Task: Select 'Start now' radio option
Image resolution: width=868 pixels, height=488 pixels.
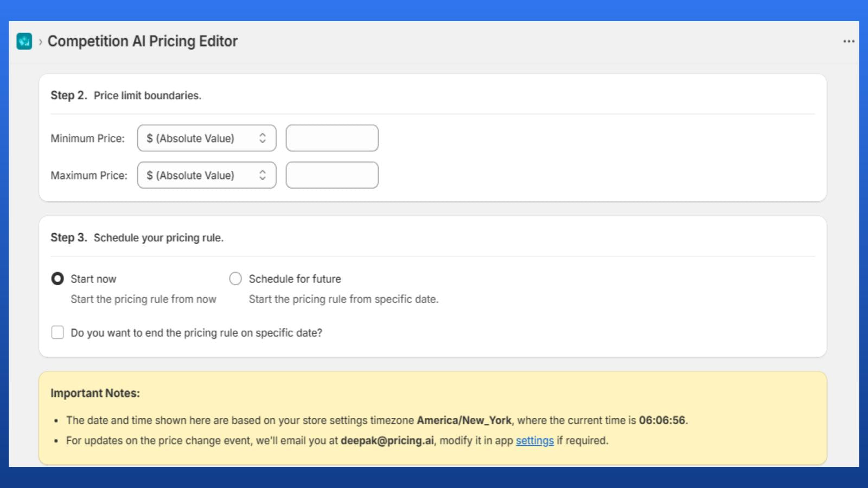Action: pyautogui.click(x=58, y=278)
